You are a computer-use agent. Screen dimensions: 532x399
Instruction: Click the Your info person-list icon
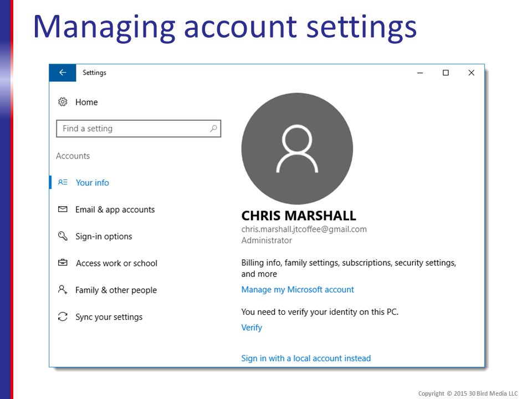(x=63, y=182)
